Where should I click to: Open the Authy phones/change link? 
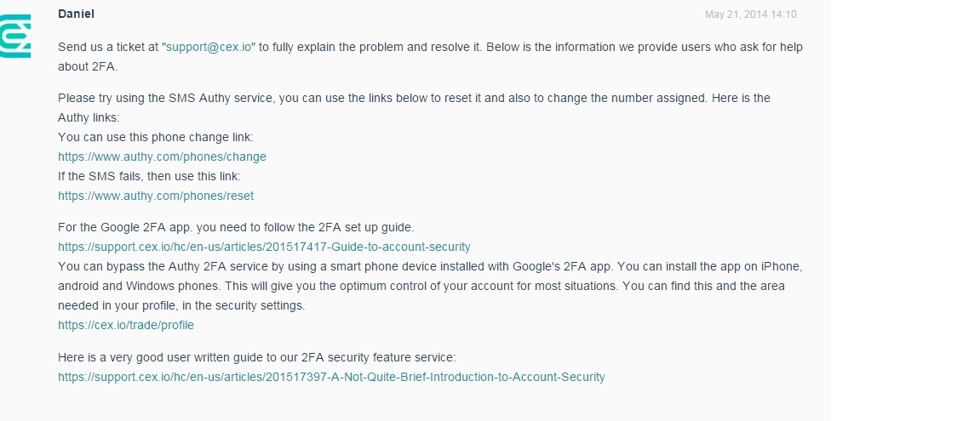pos(162,156)
